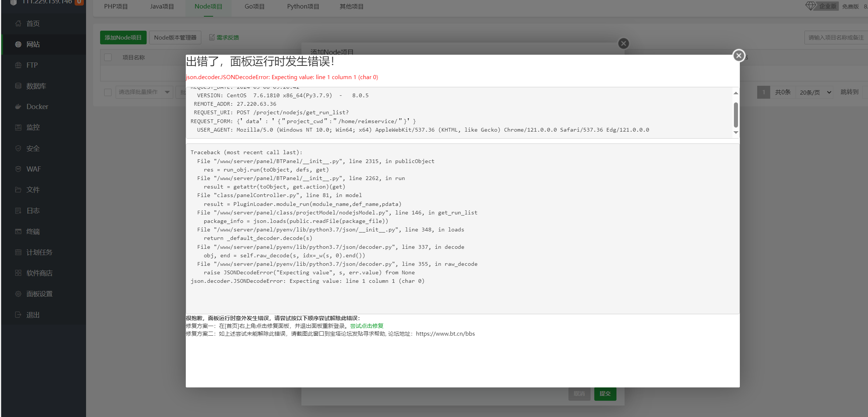Click the monitoring icon beside 监控
This screenshot has width=868, height=417.
pos(18,127)
